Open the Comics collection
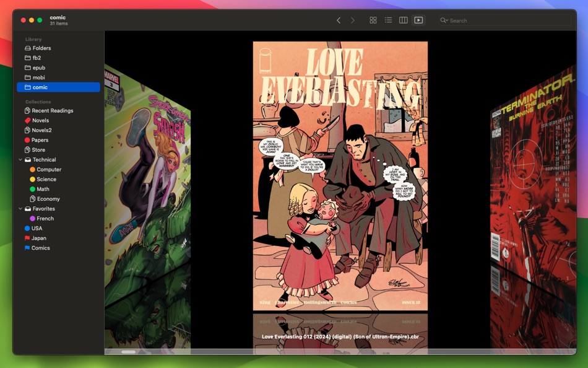Image resolution: width=588 pixels, height=368 pixels. click(x=59, y=247)
